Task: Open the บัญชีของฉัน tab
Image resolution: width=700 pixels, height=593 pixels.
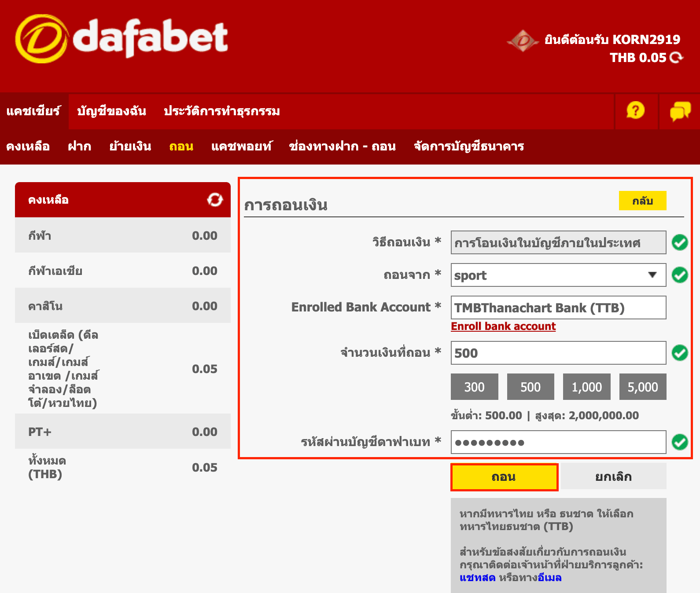Action: 111,111
